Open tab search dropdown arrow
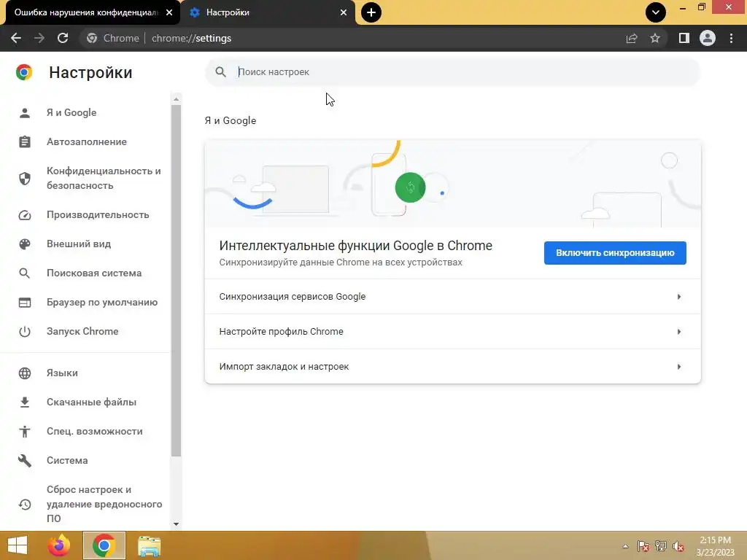 coord(656,12)
